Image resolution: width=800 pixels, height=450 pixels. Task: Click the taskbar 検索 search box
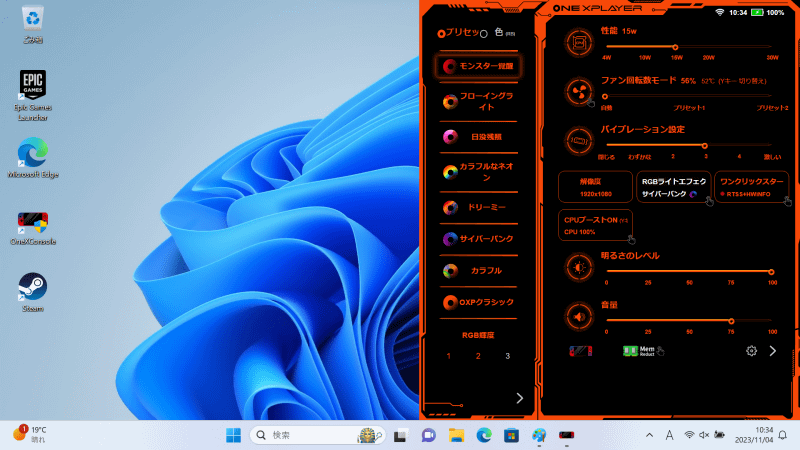317,435
